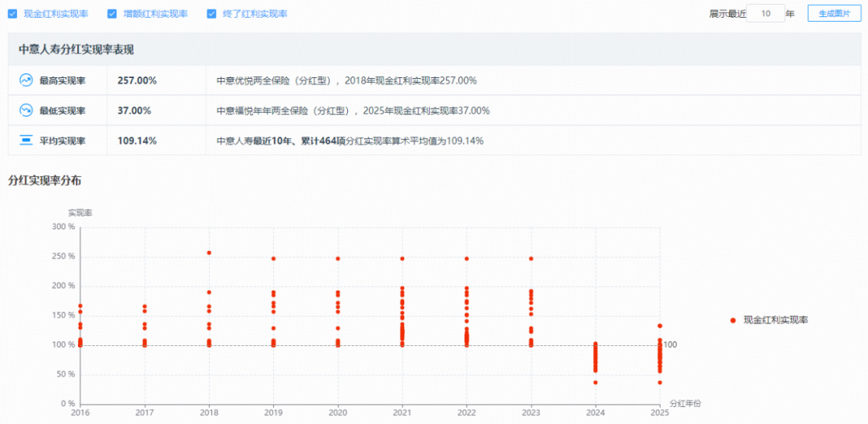Uncheck the 现金红利实现率 checkbox
The height and width of the screenshot is (424, 868).
click(x=12, y=14)
